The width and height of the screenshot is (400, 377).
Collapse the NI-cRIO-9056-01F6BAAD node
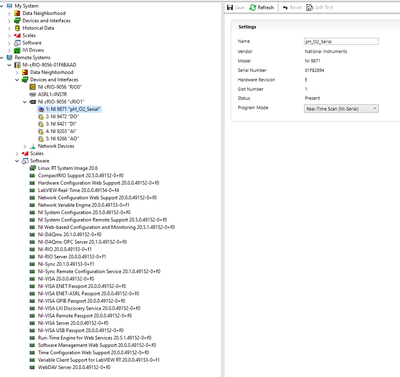click(x=9, y=65)
